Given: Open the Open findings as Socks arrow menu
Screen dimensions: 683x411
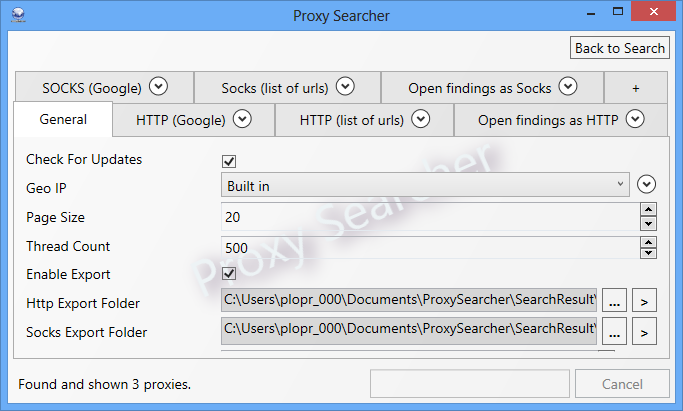Looking at the screenshot, I should 568,86.
